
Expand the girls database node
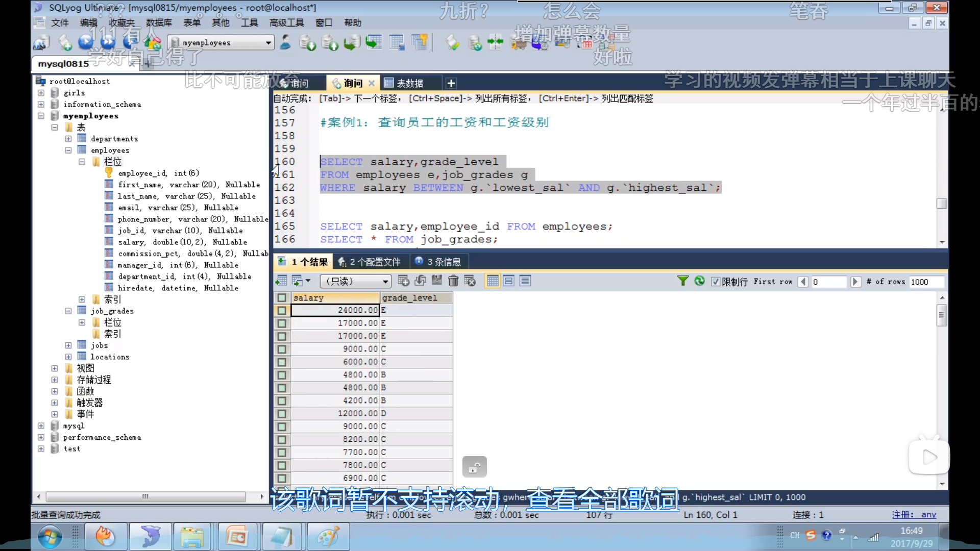tap(41, 93)
